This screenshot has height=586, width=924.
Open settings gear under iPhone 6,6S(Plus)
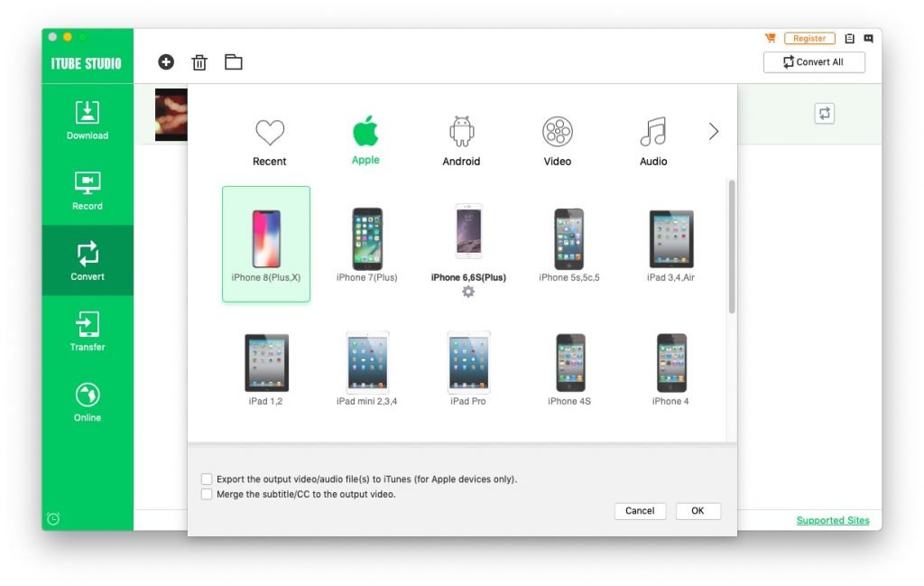(x=468, y=292)
